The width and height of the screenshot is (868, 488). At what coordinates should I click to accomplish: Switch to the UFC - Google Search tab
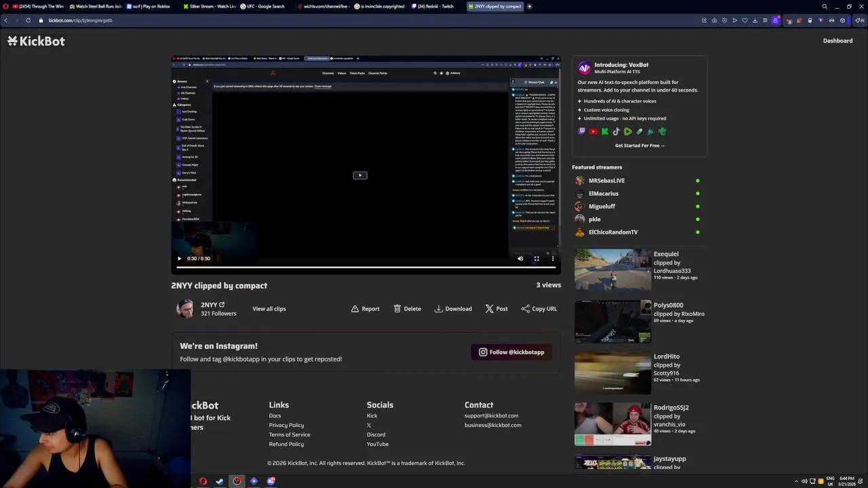pyautogui.click(x=266, y=6)
